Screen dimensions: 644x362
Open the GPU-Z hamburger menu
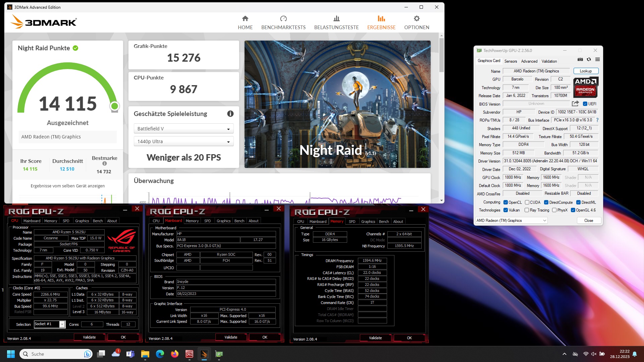597,59
